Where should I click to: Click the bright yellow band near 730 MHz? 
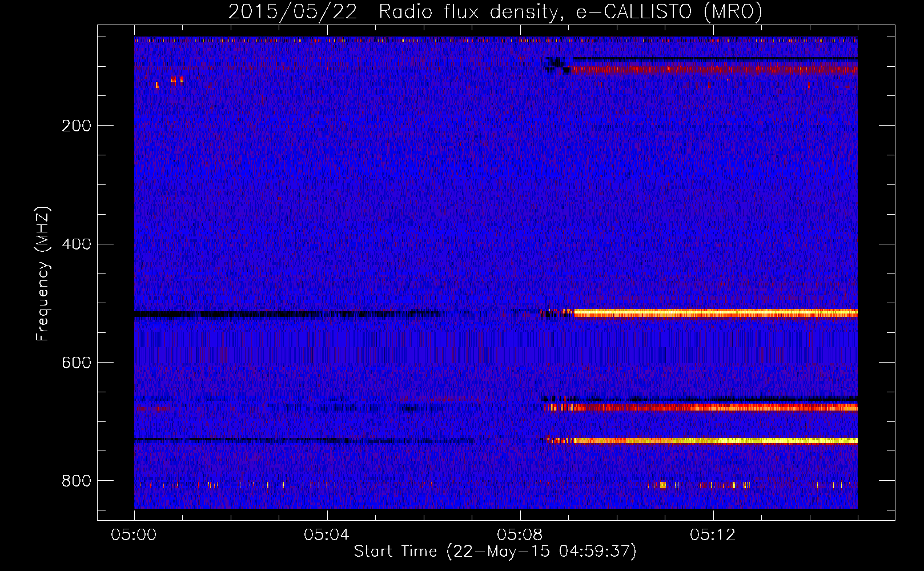tap(715, 440)
